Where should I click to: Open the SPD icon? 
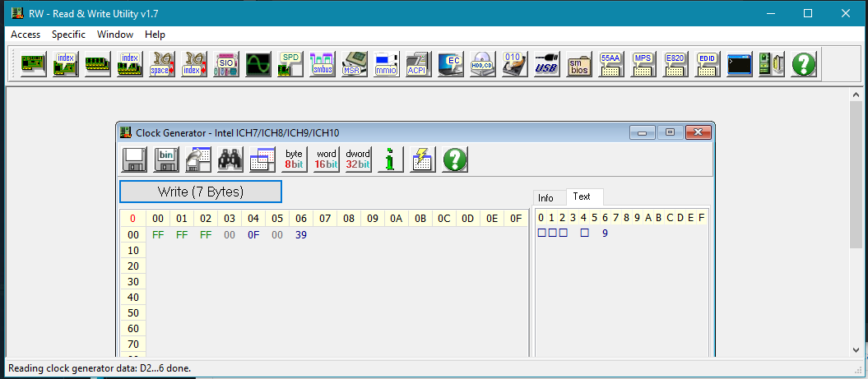290,64
